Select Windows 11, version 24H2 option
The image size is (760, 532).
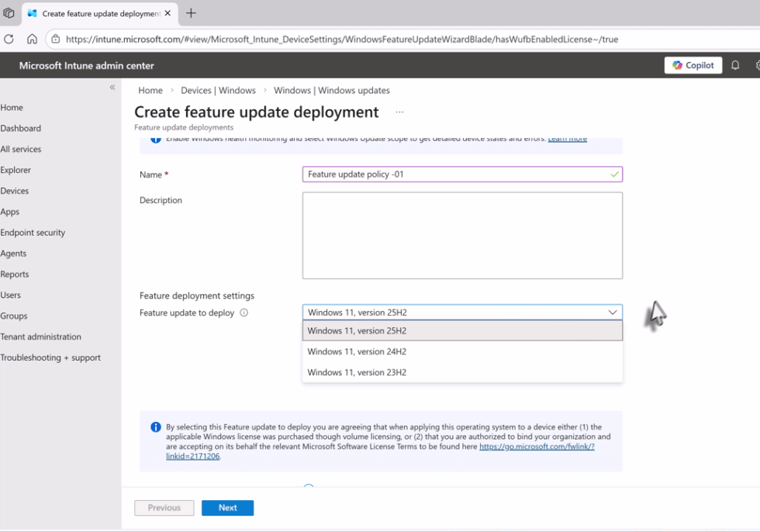(x=462, y=352)
